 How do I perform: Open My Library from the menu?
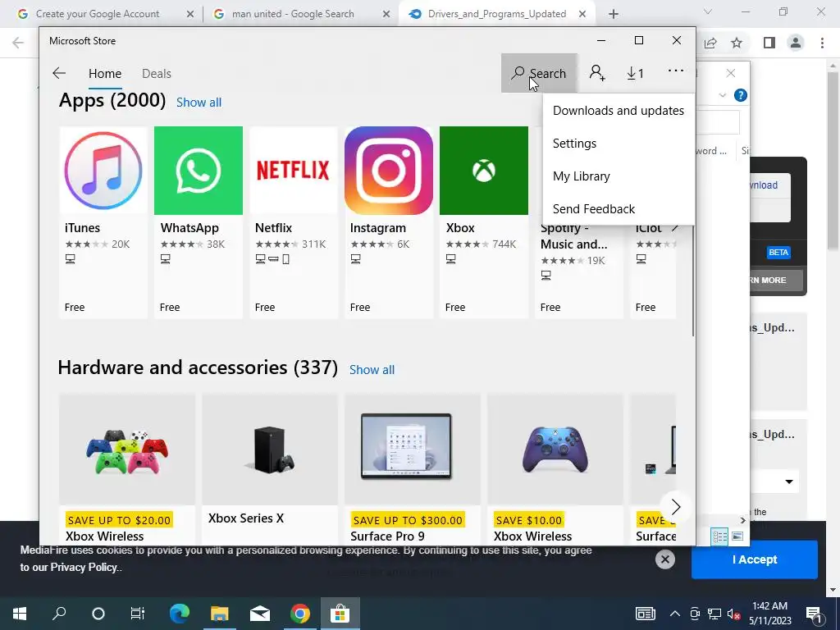(x=619, y=176)
